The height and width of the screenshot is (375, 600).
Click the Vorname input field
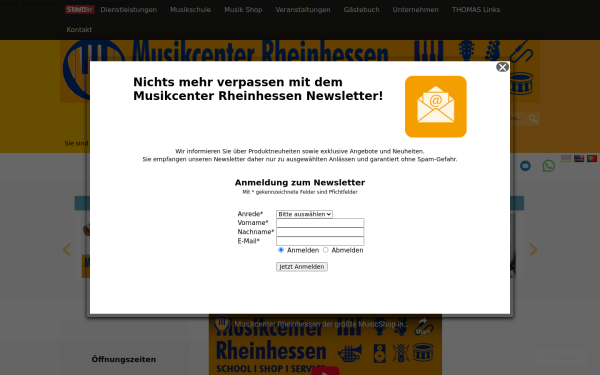[320, 223]
